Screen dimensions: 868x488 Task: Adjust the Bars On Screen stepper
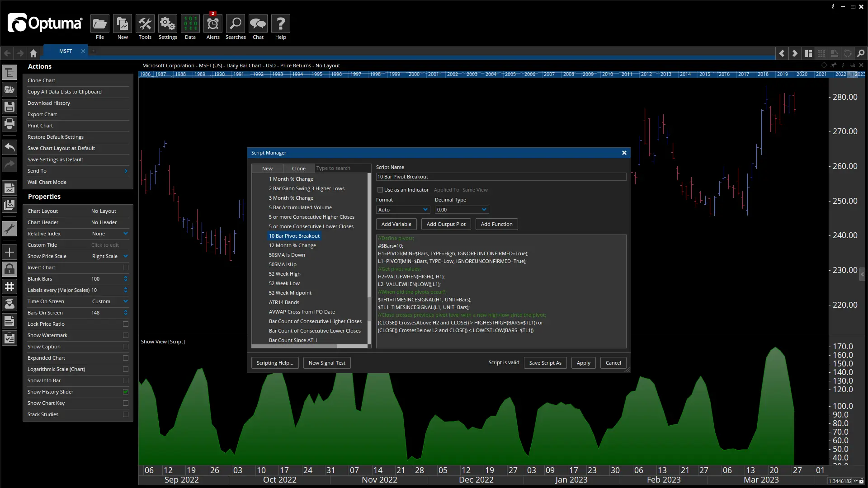pos(126,313)
